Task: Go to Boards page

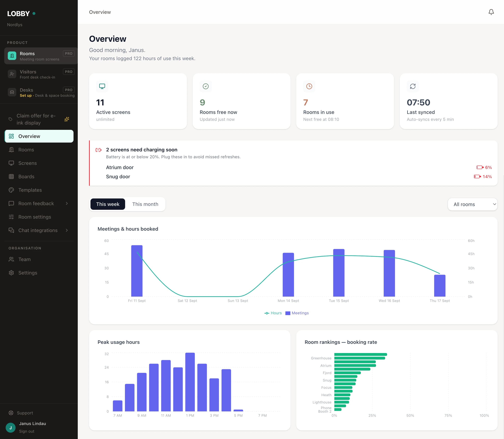Action: (39, 177)
